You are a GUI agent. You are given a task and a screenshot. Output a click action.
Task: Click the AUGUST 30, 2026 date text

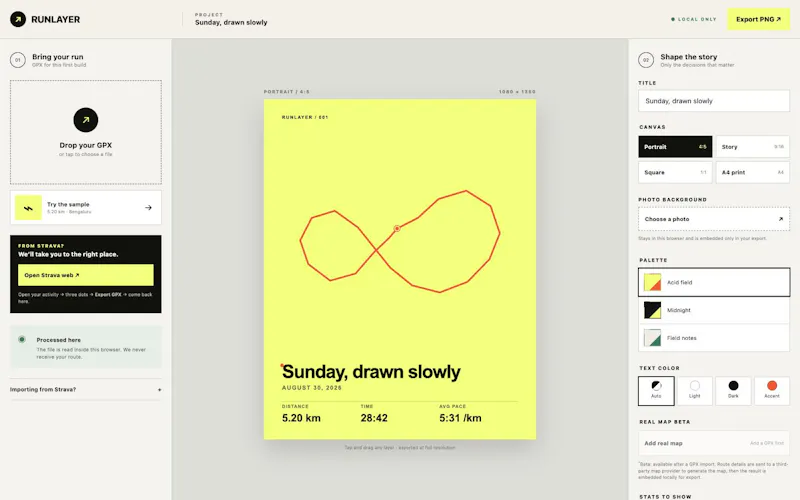pos(312,388)
